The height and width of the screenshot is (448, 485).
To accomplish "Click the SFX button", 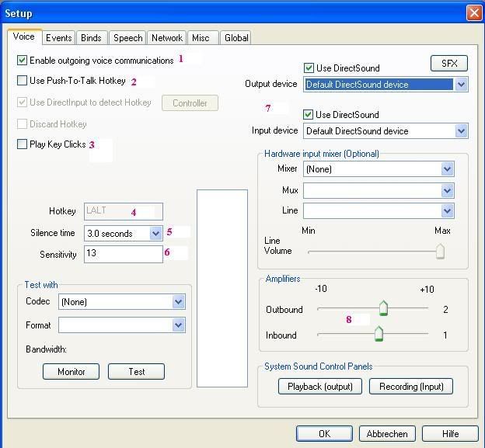I will coord(449,64).
